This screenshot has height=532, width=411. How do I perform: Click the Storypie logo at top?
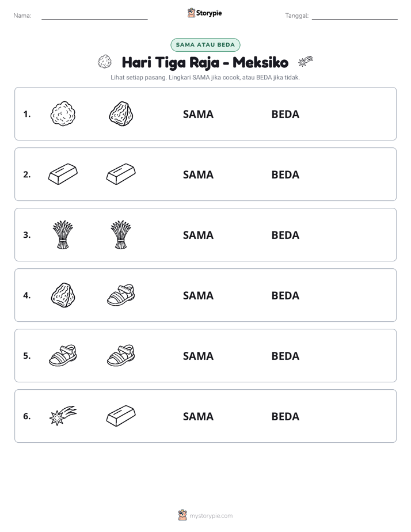pos(204,13)
